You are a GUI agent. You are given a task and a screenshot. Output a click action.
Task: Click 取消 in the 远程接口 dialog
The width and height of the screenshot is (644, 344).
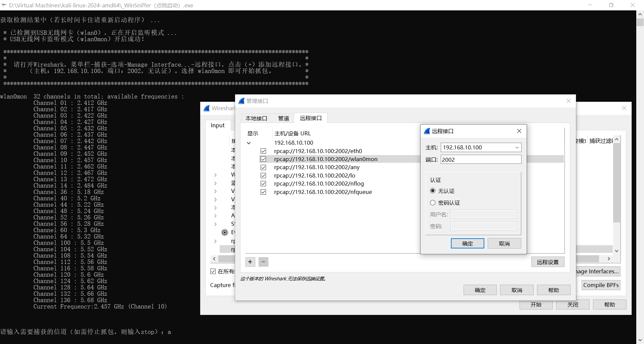point(504,244)
